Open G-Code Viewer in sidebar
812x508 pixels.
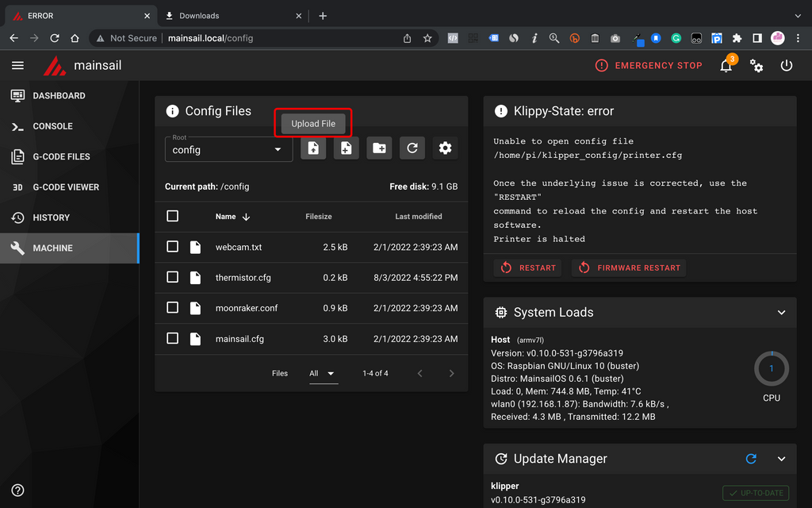pyautogui.click(x=70, y=187)
